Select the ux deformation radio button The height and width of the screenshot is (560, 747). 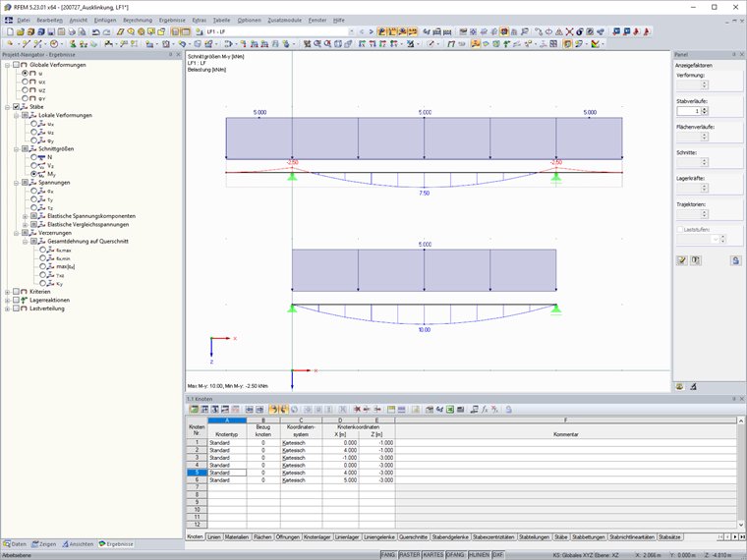[x=25, y=82]
